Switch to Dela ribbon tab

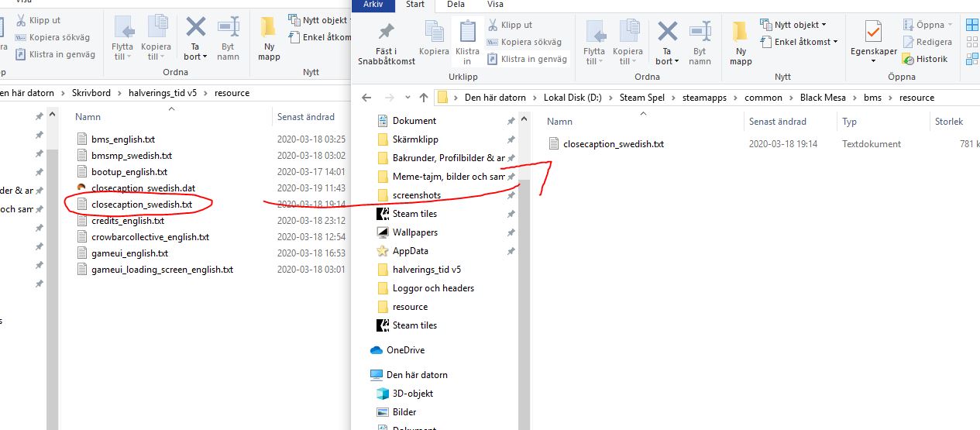[x=456, y=5]
